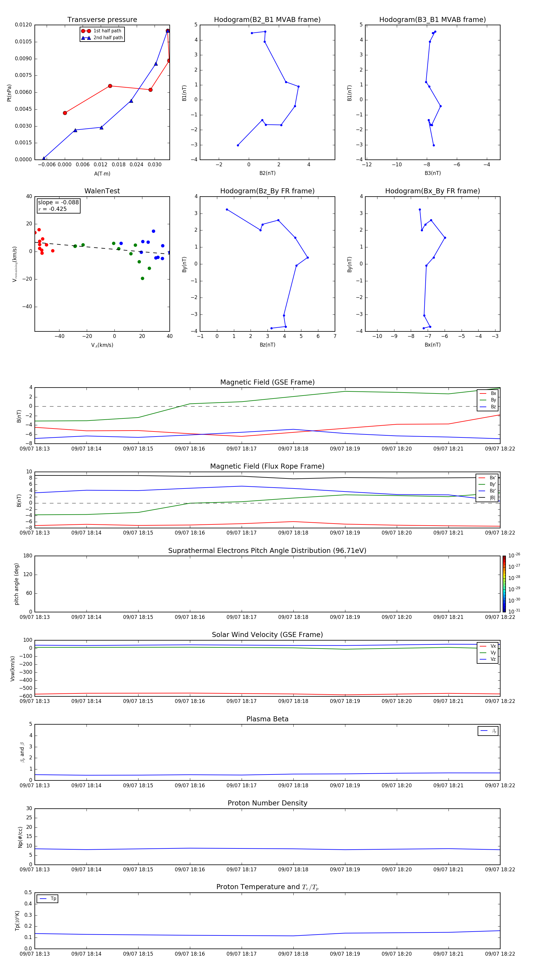Click the 10^-26 colorbar label
The image size is (535, 980).
[x=514, y=555]
